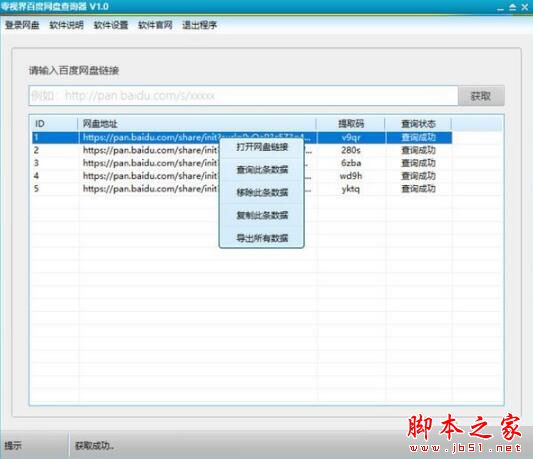Click the Baidu pan link input field
533x459 pixels.
point(243,96)
